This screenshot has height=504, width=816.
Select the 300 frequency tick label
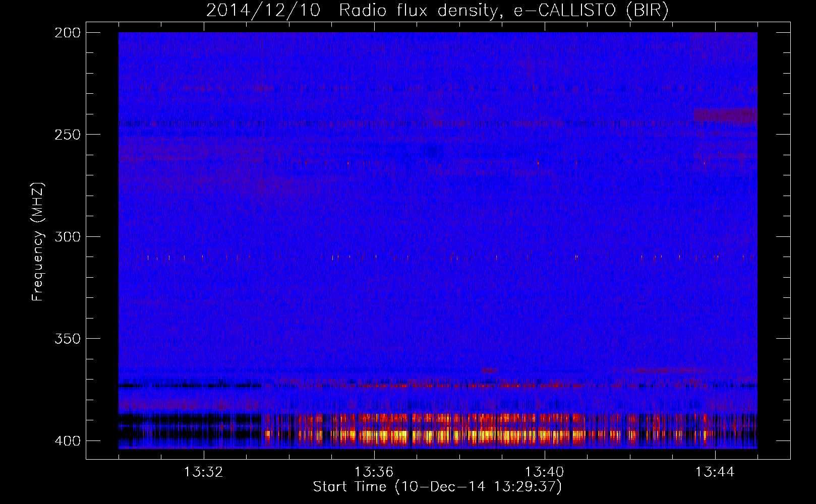tap(68, 236)
